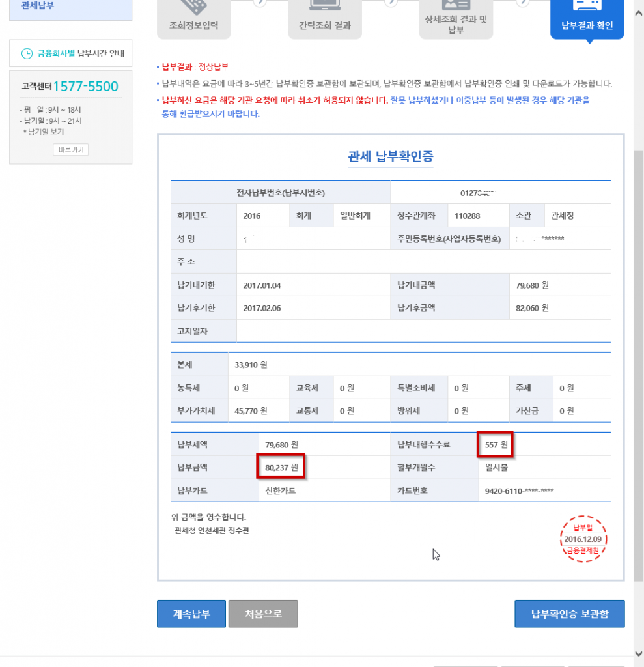Open the 관세납부 sidebar menu item
Viewport: 644px width, 667px height.
(x=38, y=5)
